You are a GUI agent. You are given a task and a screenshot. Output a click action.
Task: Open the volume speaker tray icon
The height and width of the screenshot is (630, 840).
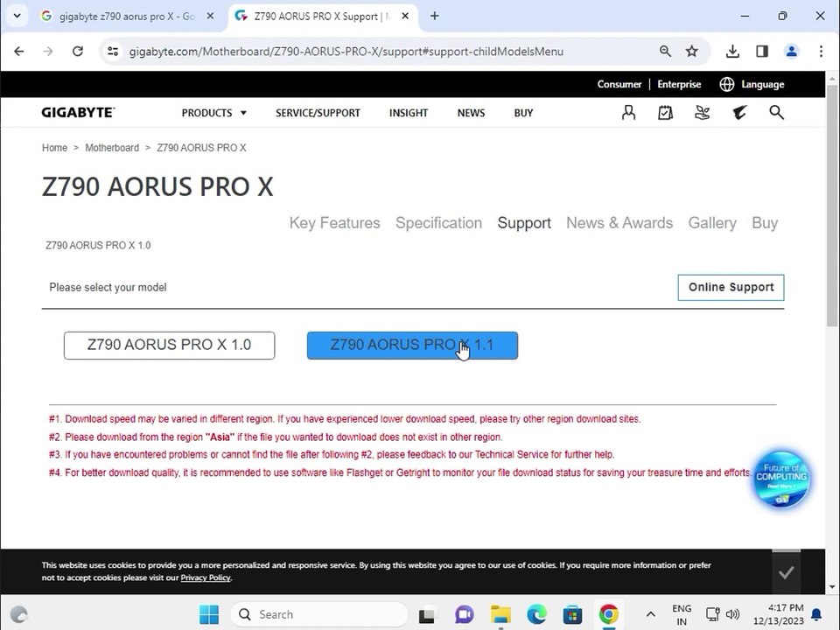click(x=732, y=614)
